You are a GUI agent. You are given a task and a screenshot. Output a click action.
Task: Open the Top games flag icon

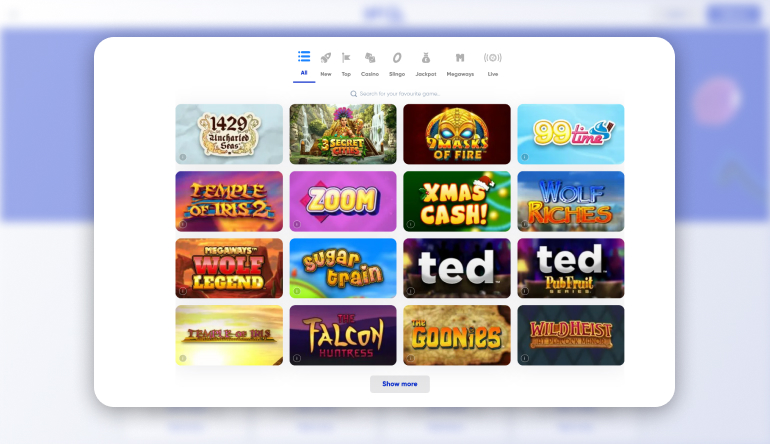(346, 58)
